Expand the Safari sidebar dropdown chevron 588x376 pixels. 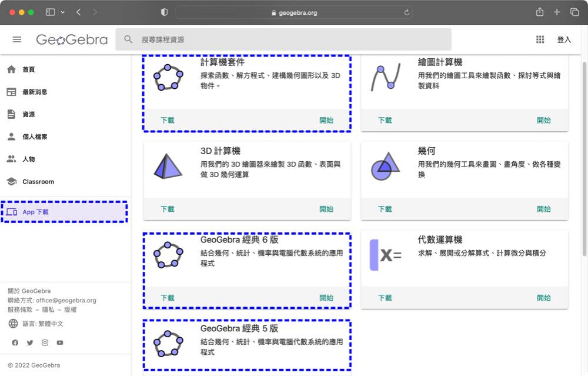(x=63, y=12)
